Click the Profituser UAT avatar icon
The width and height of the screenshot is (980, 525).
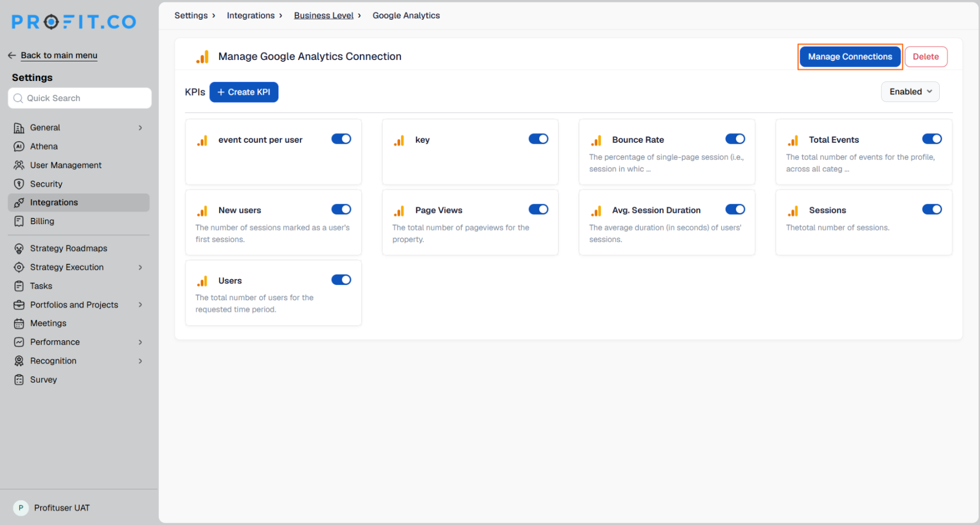pos(21,508)
